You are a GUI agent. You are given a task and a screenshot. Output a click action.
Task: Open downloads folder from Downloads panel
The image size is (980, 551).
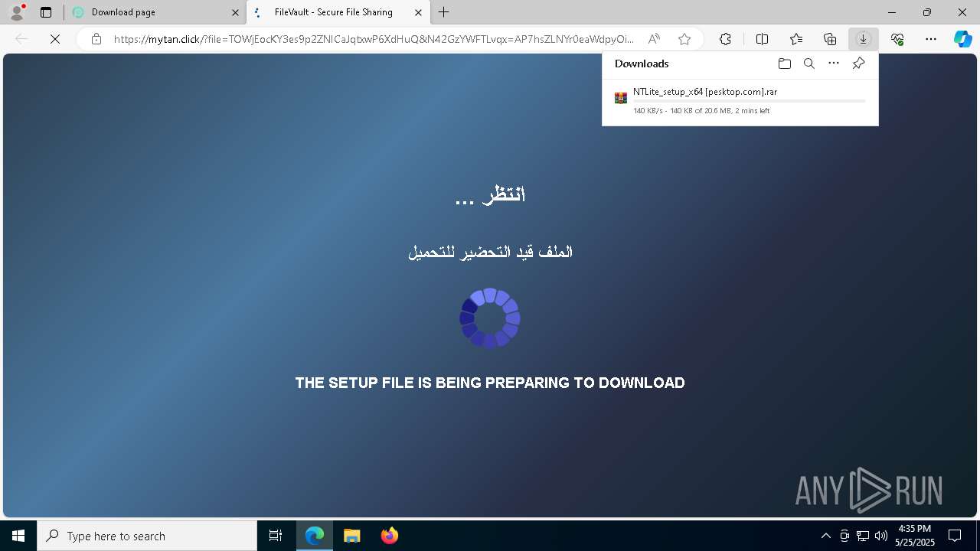[x=784, y=64]
